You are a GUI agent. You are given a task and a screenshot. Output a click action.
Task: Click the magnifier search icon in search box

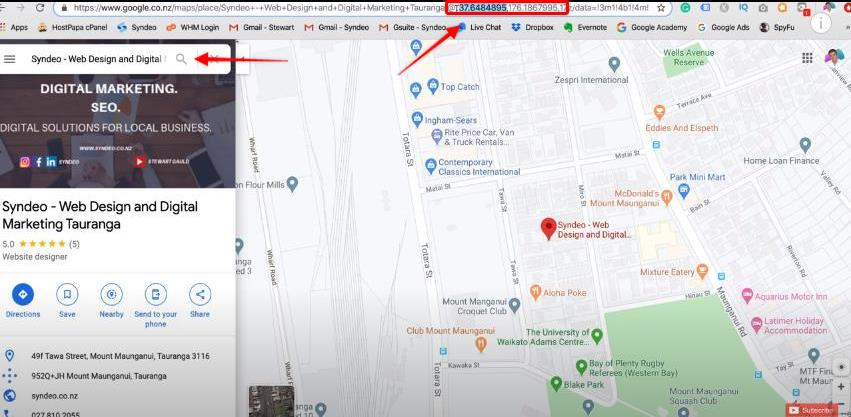[181, 59]
